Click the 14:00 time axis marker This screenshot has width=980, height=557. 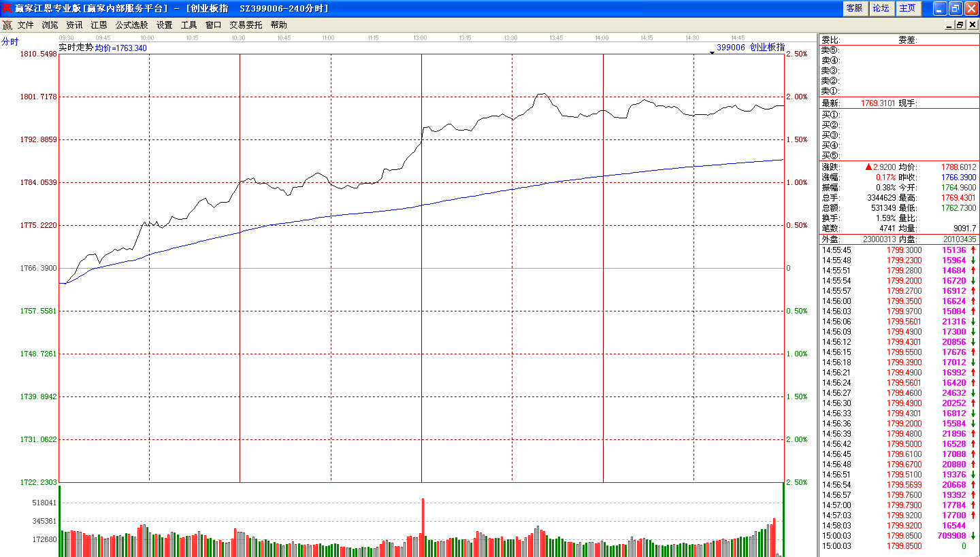(x=602, y=38)
